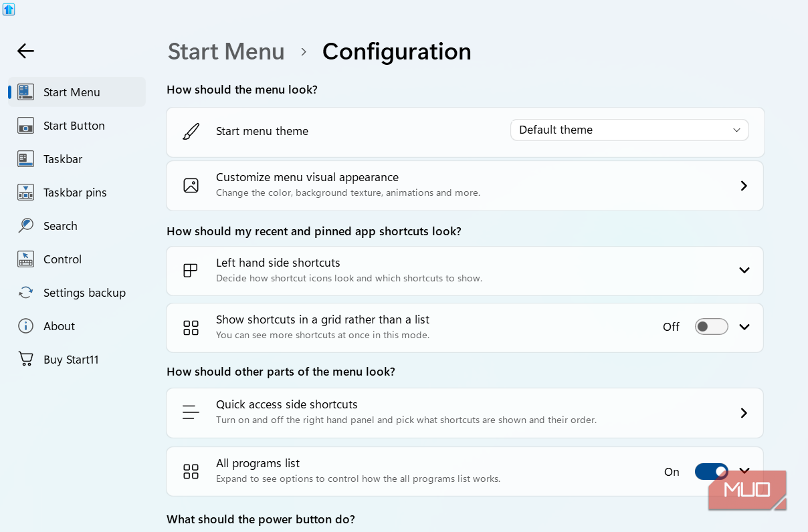Click Start Menu breadcrumb in the header
Screen dimensions: 808x532
(226, 51)
